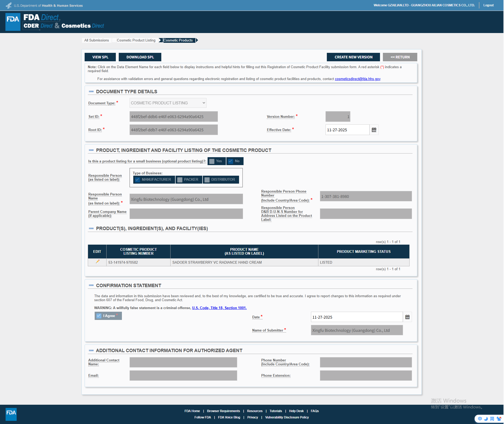Click the HHS eagle logo at top
Viewport: 504px width, 424px height.
(x=9, y=5)
